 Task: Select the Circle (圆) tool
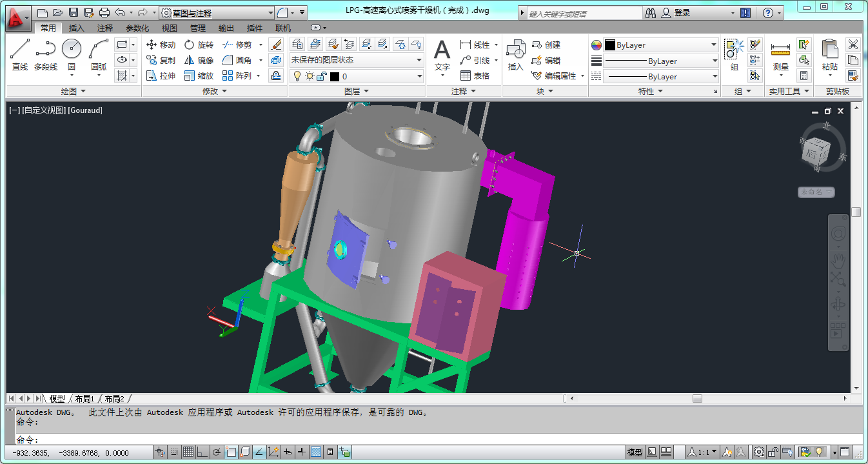click(72, 54)
